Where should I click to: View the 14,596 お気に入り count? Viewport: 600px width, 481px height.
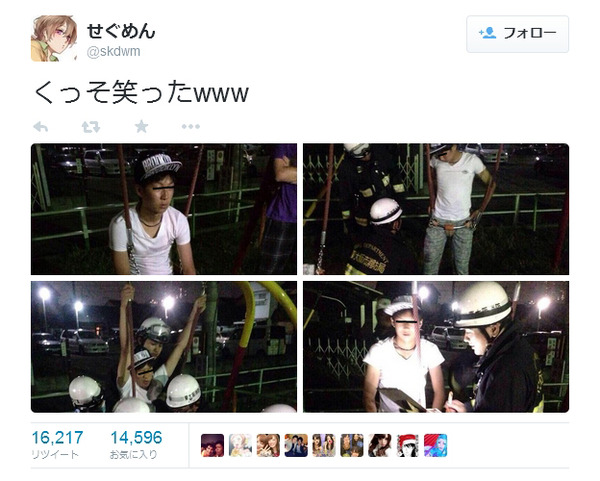[x=136, y=444]
